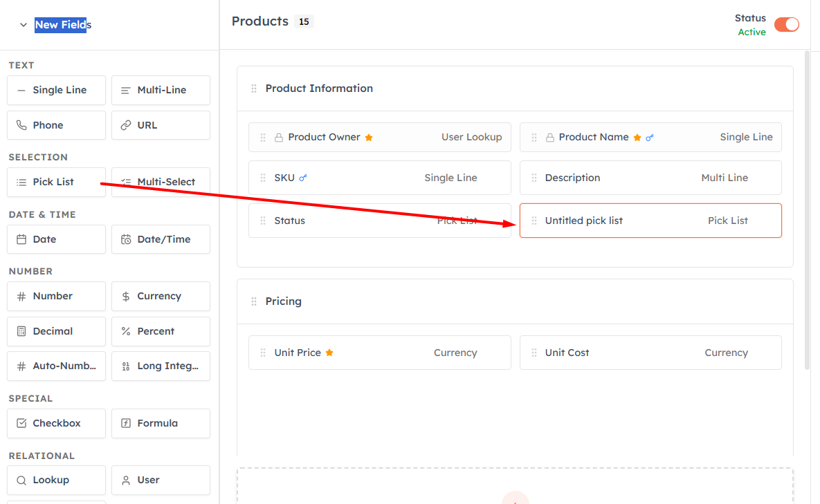This screenshot has height=504, width=820.
Task: Click the SKU field drag handle
Action: 263,178
